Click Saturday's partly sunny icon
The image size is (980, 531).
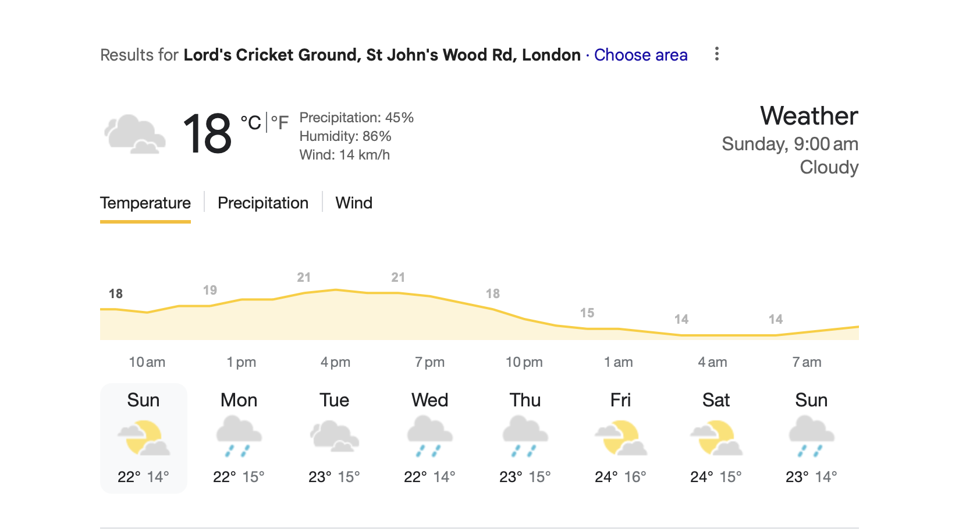[716, 438]
